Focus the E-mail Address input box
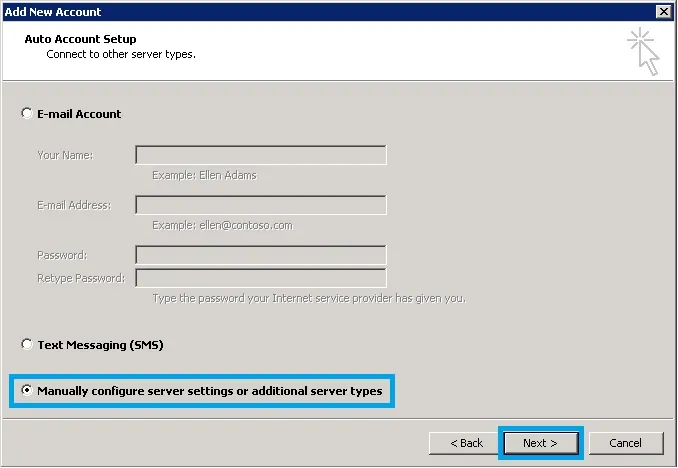 point(260,205)
